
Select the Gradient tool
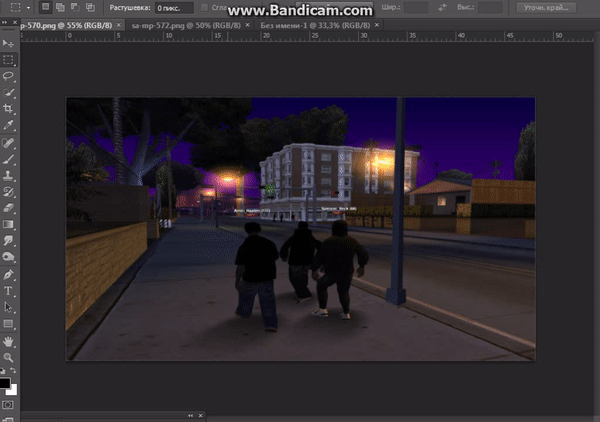8,224
